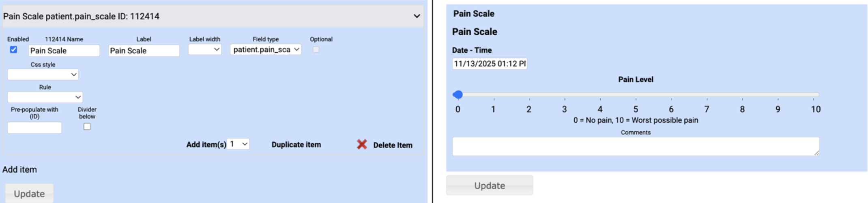Expand the Css style dropdown
Screen dimensions: 868x203
[x=43, y=75]
